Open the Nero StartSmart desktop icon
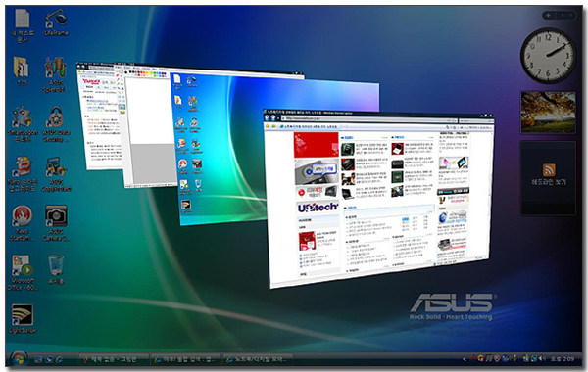 (x=22, y=223)
